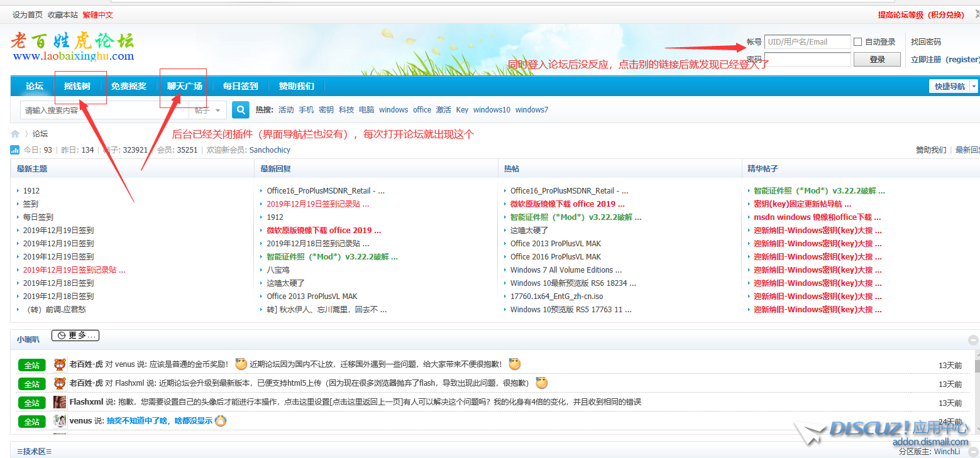980x458 pixels.
Task: Open the 论坛 navigation tab
Action: click(x=35, y=86)
